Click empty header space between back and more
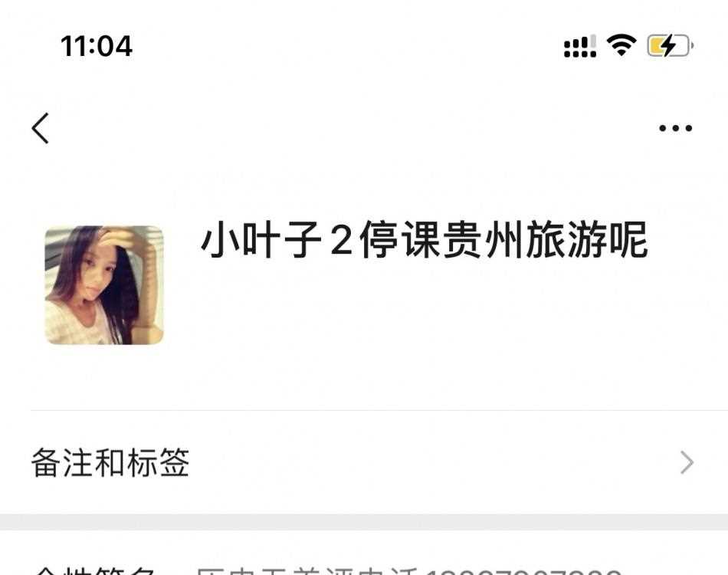This screenshot has width=728, height=575. 353,128
